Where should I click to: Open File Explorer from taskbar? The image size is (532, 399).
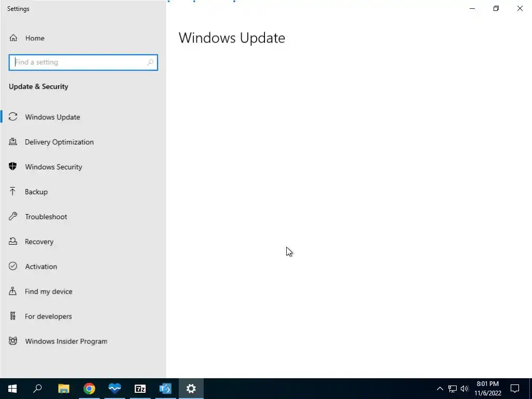(64, 389)
